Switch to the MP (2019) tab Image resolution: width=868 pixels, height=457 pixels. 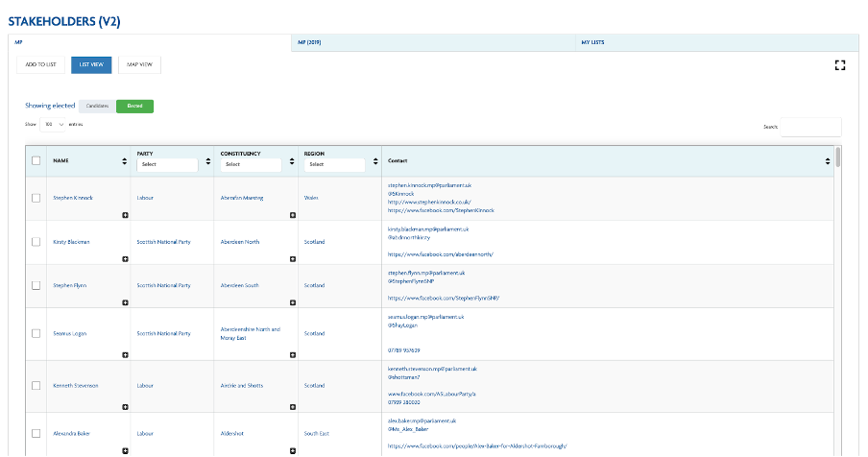[309, 42]
